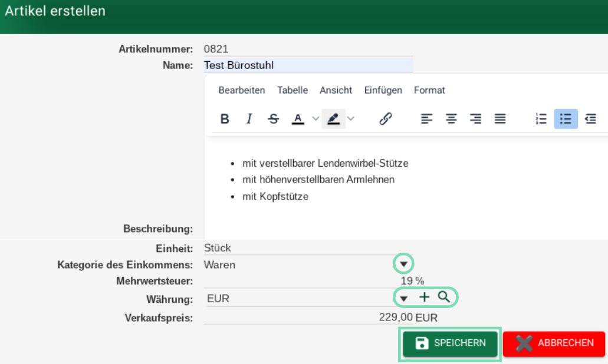
Task: Center align text
Action: [451, 119]
